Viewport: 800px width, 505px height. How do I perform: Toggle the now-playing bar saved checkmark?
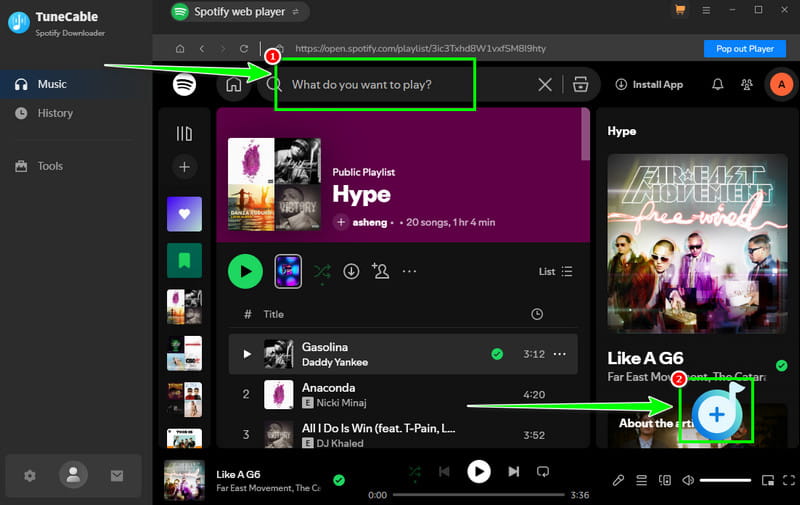339,480
